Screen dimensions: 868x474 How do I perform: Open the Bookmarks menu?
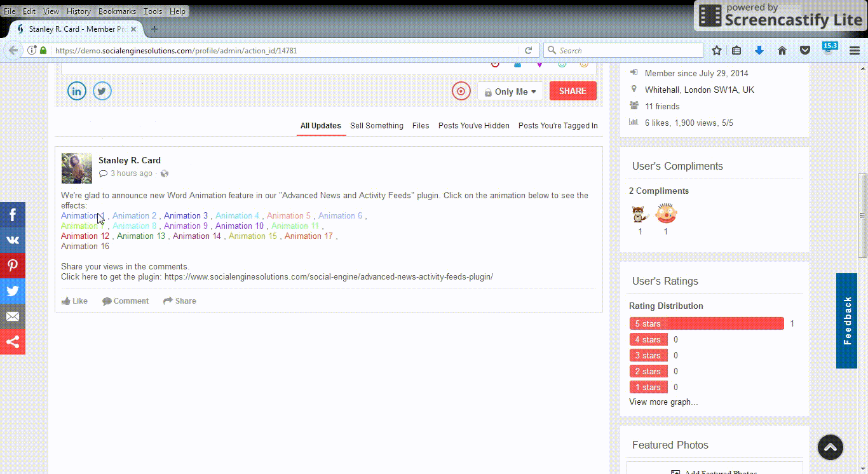(117, 11)
